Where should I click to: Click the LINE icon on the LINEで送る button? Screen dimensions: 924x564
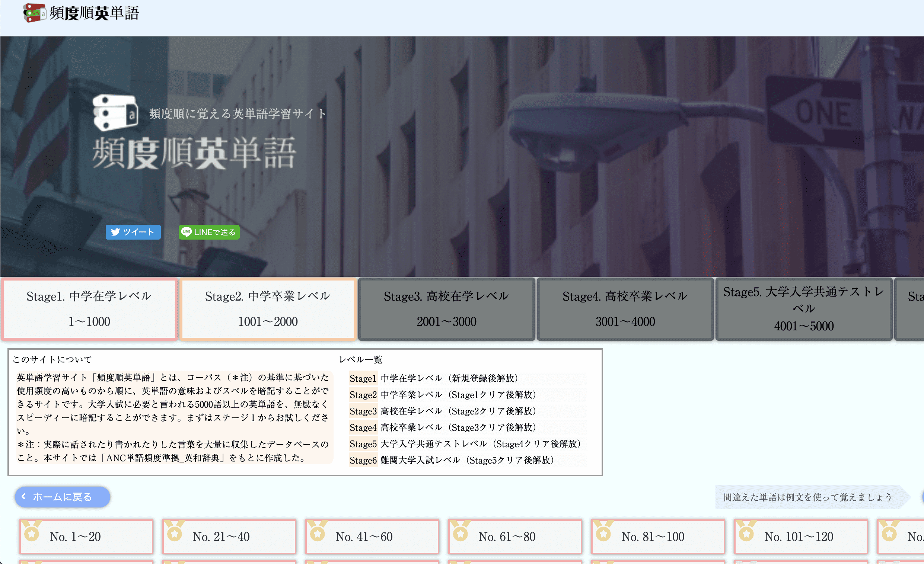point(187,233)
